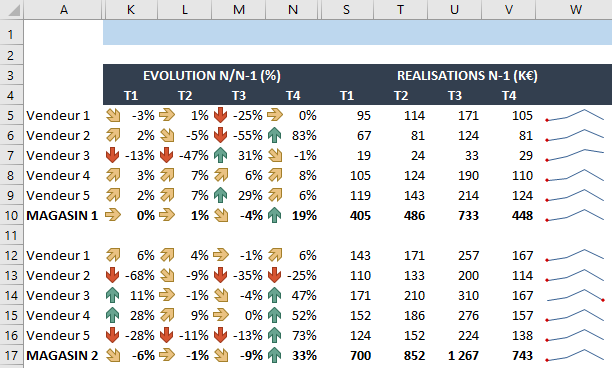Click the green up arrow beside 33%
The height and width of the screenshot is (368, 612).
click(x=274, y=355)
